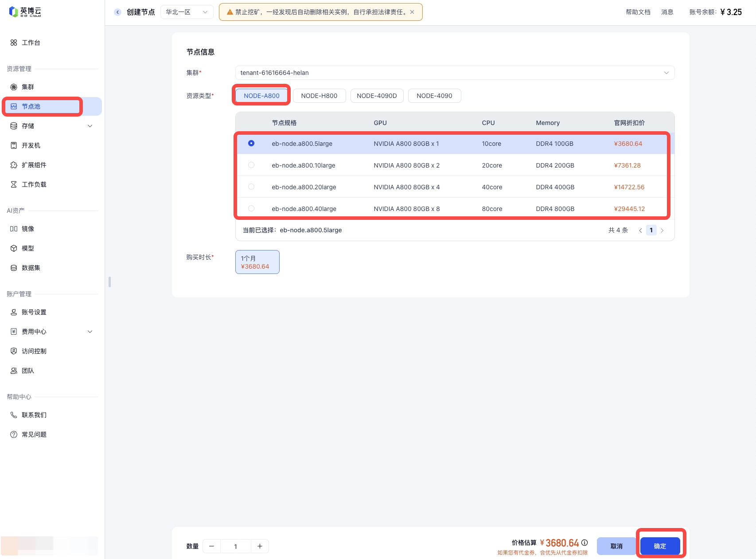The width and height of the screenshot is (756, 559).
Task: Open the 访问控制 icon
Action: [x=14, y=351]
